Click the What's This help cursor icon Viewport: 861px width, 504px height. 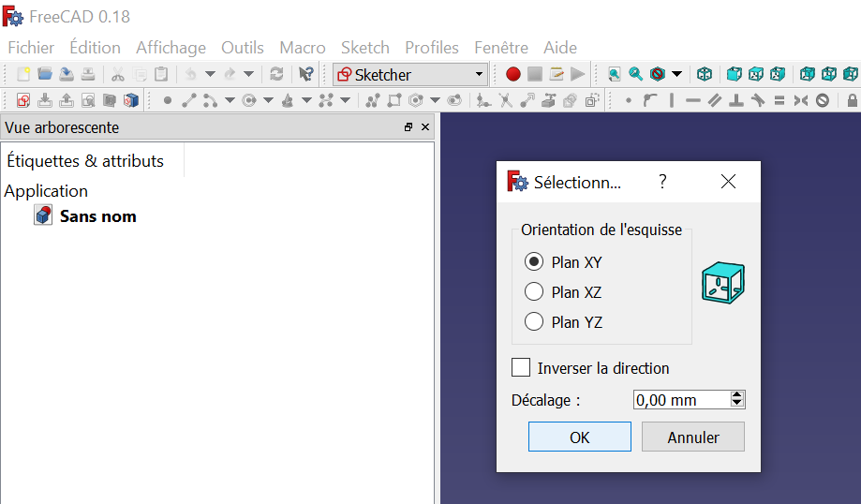click(x=305, y=74)
